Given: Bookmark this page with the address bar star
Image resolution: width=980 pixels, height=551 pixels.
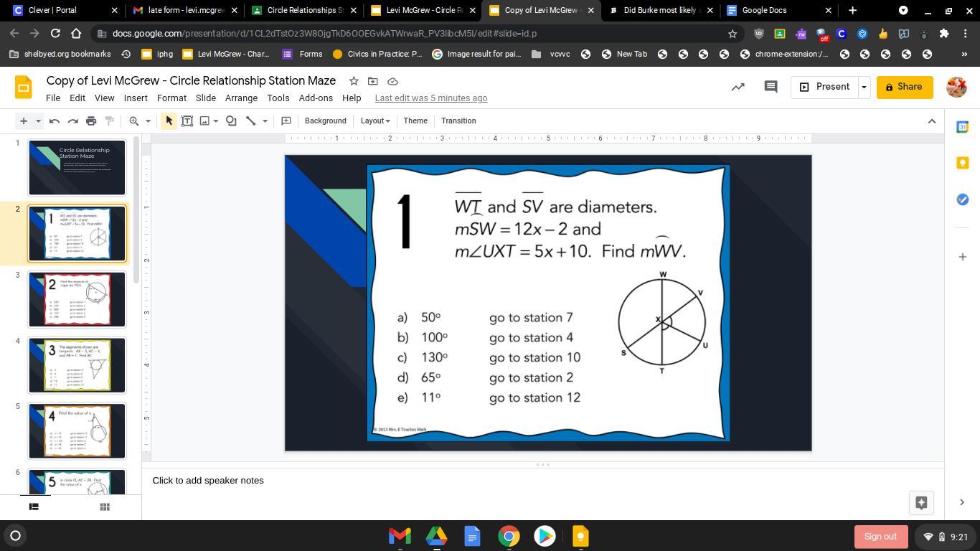Looking at the screenshot, I should [x=732, y=34].
